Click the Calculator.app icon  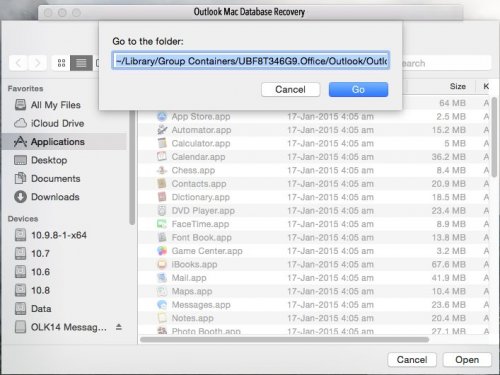(162, 143)
